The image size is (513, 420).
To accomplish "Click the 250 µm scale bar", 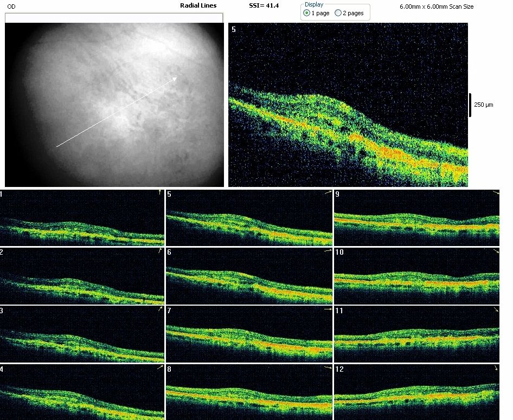I will coord(470,105).
